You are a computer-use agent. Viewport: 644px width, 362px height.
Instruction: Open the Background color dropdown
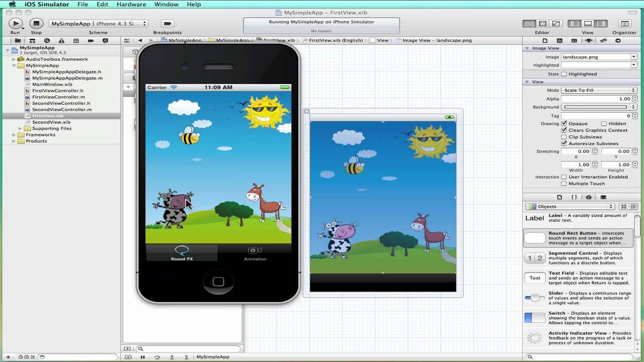click(x=599, y=107)
